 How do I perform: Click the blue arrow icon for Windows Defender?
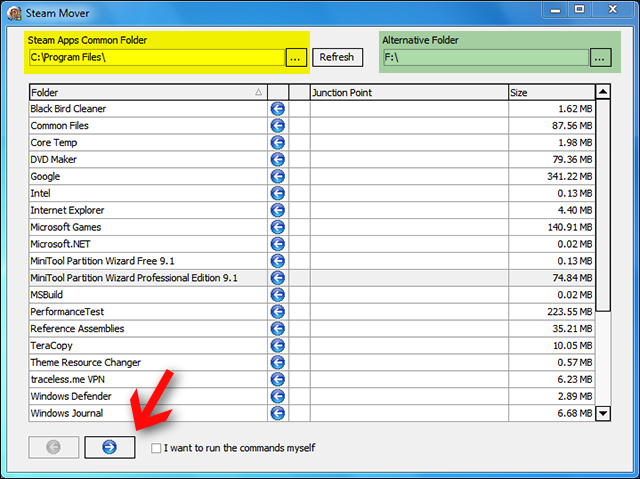pyautogui.click(x=278, y=396)
